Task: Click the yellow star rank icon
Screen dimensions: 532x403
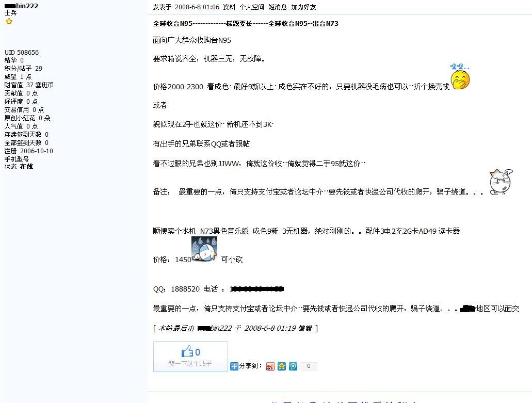Action: click(x=9, y=22)
